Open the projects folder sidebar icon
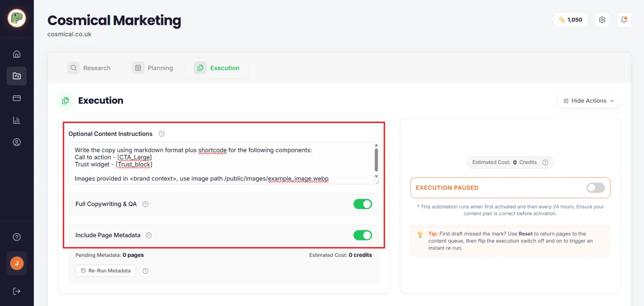 17,76
